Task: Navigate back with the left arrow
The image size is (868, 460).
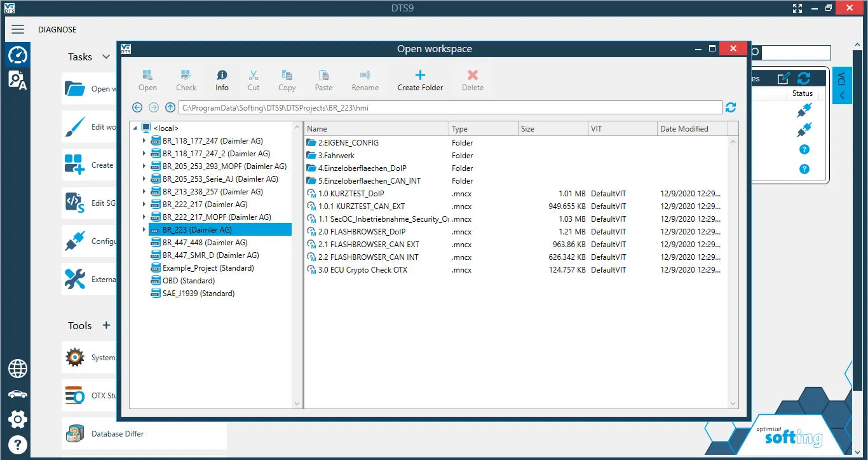Action: (x=137, y=107)
